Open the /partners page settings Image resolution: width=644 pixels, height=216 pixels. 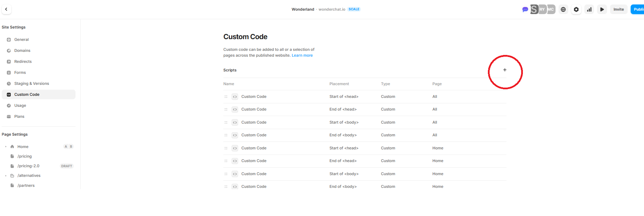coord(26,185)
